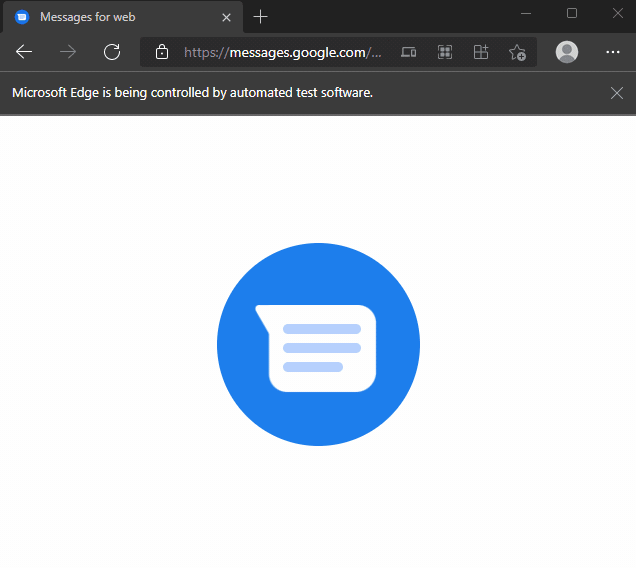The height and width of the screenshot is (568, 636).
Task: Open Settings and more menu
Action: click(x=612, y=52)
